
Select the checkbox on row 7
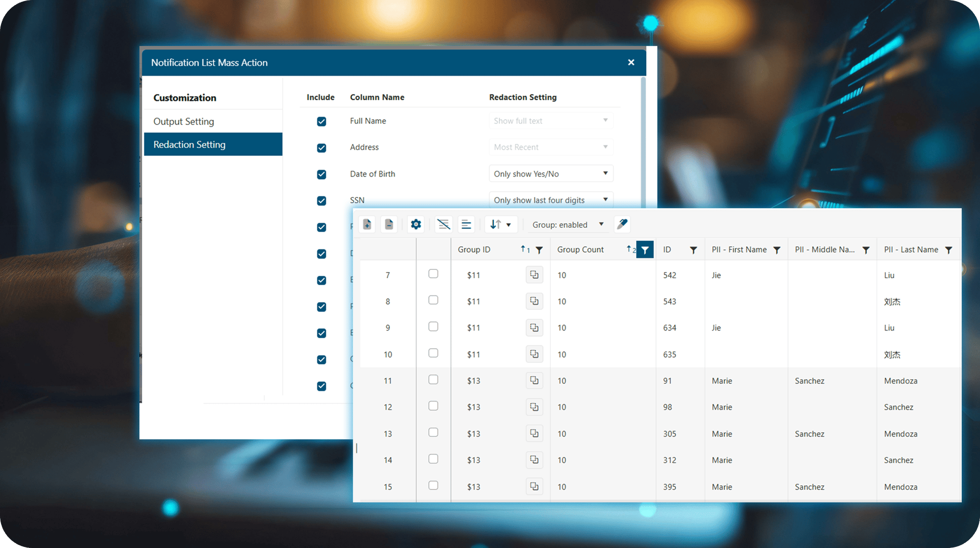[433, 274]
